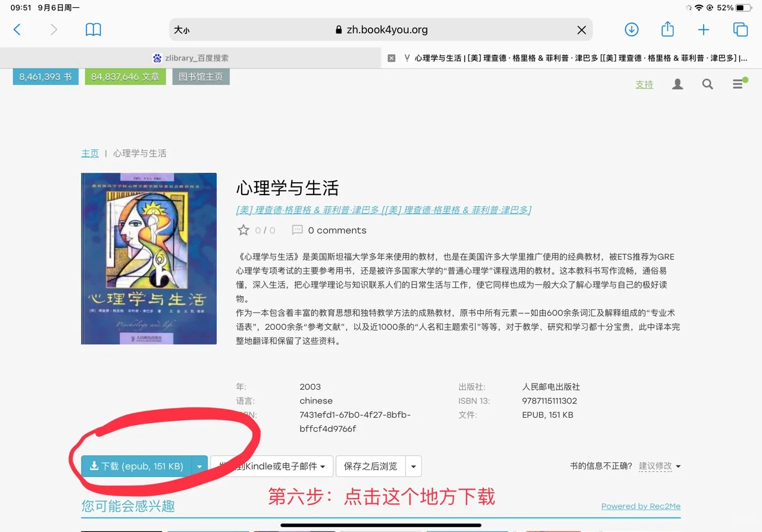This screenshot has width=762, height=532.
Task: Click the 84,837,646 文章 button
Action: pyautogui.click(x=126, y=77)
